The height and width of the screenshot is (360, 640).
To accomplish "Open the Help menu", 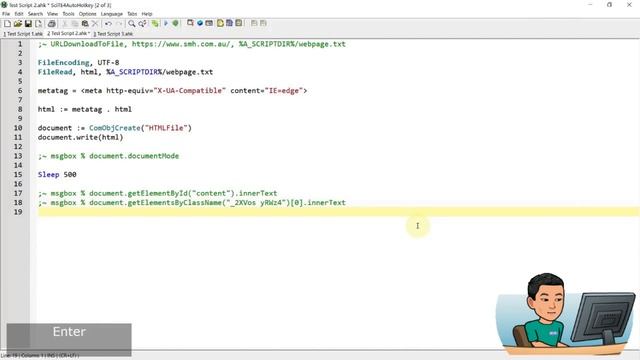I will 147,14.
